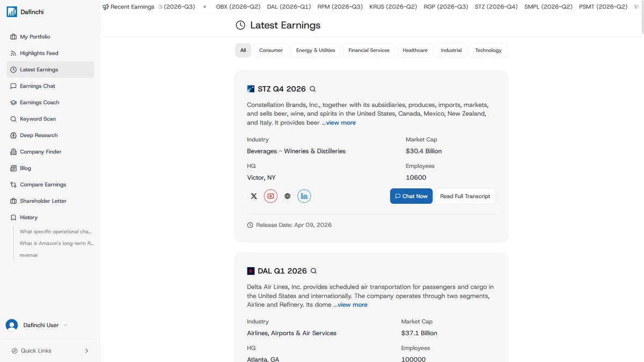Click the Latest Earnings page heading

click(285, 25)
